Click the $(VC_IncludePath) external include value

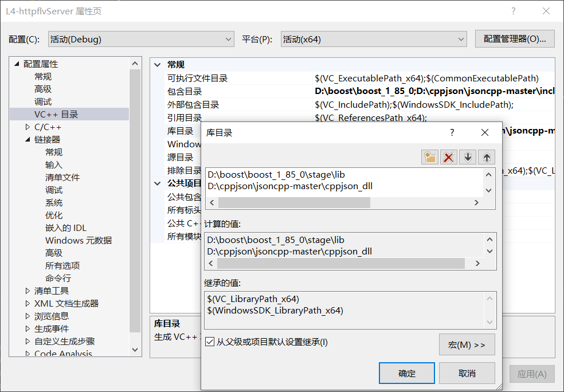[414, 105]
